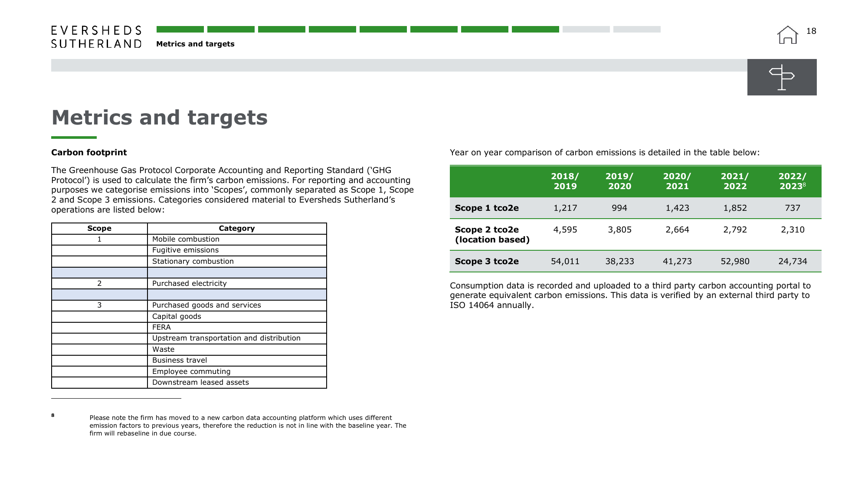Select the 'Purchased electricity' cell
This screenshot has height=488, width=868.
(237, 284)
